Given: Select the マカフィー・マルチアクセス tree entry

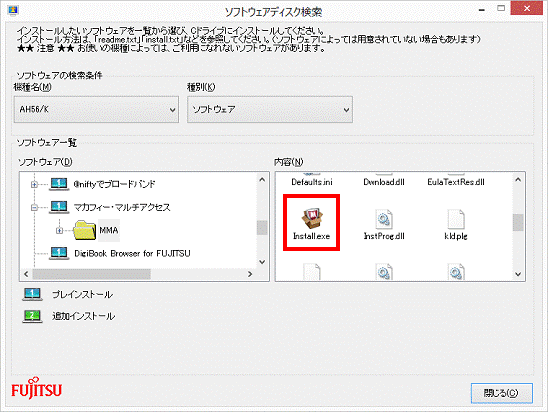Looking at the screenshot, I should click(x=122, y=207).
